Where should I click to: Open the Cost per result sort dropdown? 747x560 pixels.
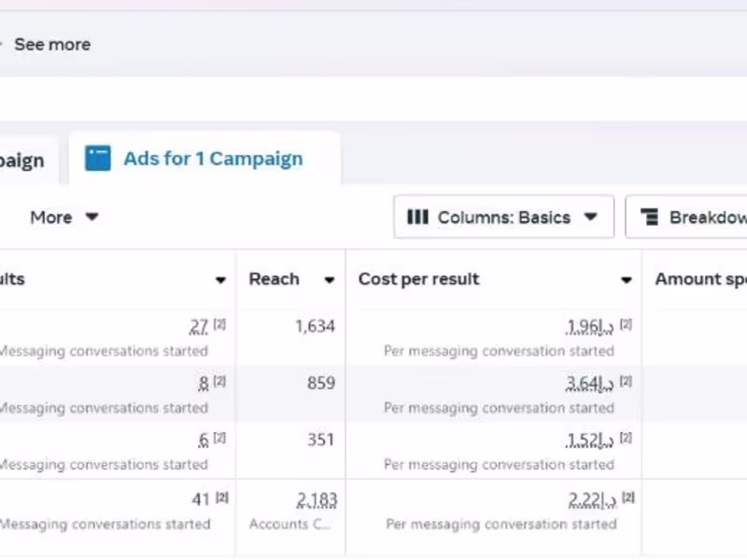click(x=626, y=279)
